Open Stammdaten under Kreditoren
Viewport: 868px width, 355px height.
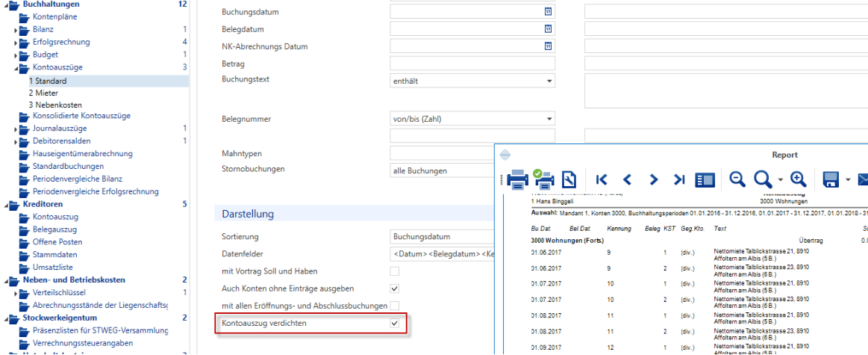(x=54, y=255)
